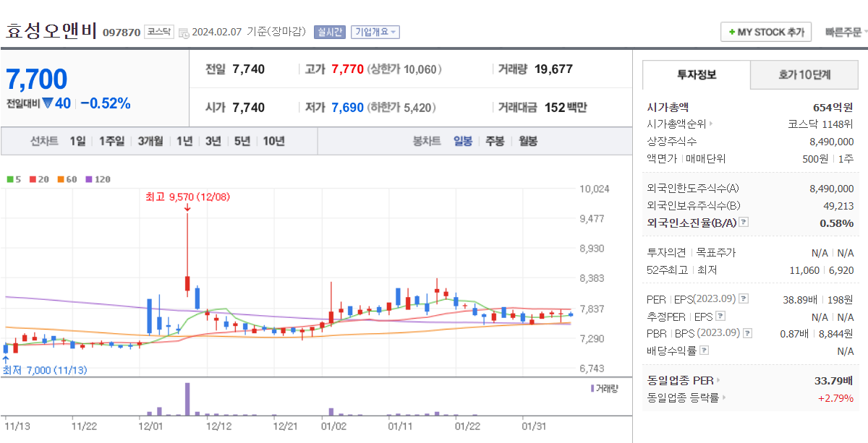Click the 코스닥 1148위 ranking value
This screenshot has height=443, width=868.
point(821,124)
